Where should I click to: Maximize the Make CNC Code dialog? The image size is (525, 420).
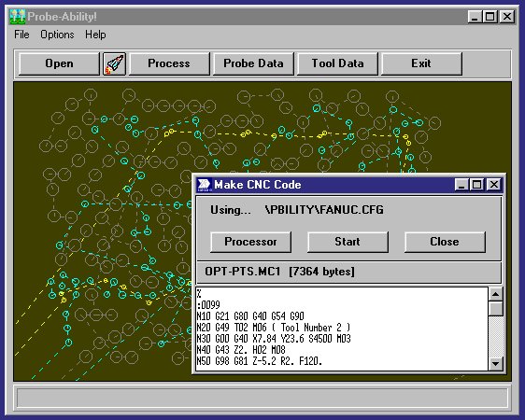click(476, 185)
